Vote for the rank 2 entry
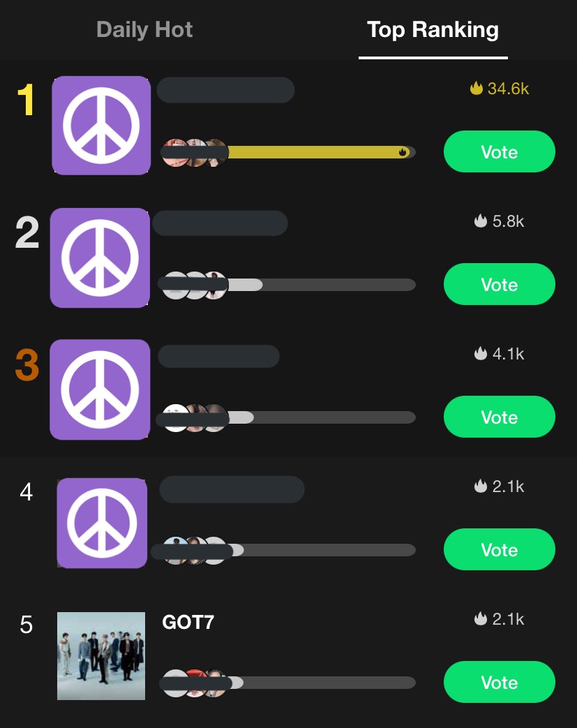 (499, 284)
